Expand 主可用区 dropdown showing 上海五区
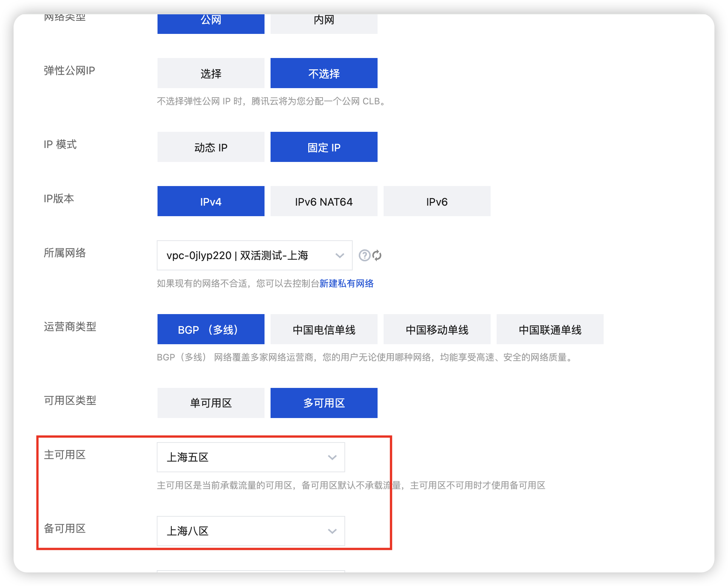The image size is (728, 586). (x=251, y=457)
